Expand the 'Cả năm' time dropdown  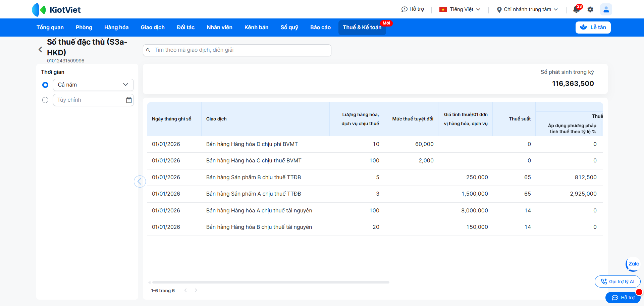click(x=93, y=85)
